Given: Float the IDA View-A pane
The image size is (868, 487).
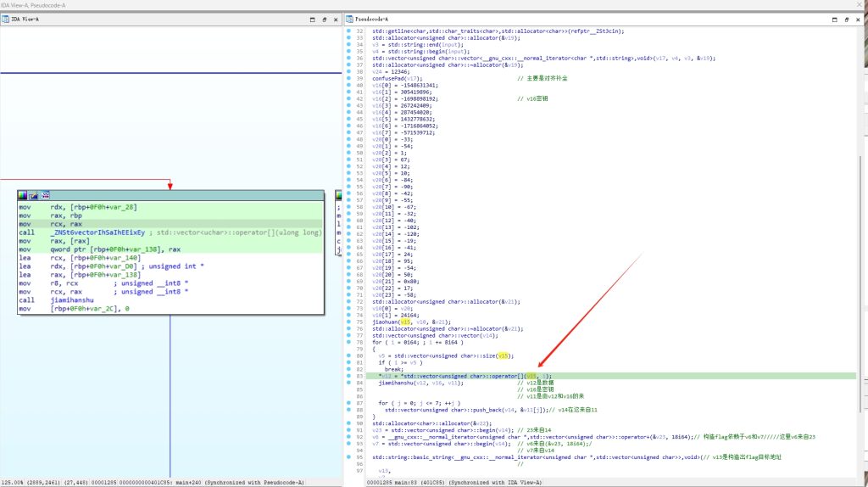Looking at the screenshot, I should tap(325, 20).
